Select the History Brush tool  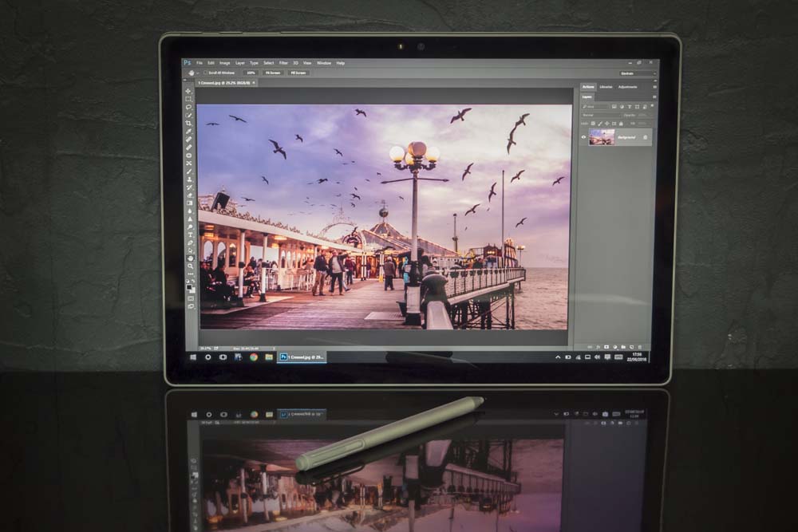189,187
